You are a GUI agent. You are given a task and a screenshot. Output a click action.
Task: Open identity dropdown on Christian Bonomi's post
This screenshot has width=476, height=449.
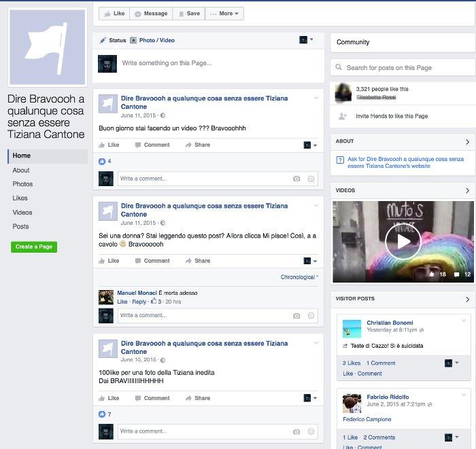[452, 363]
